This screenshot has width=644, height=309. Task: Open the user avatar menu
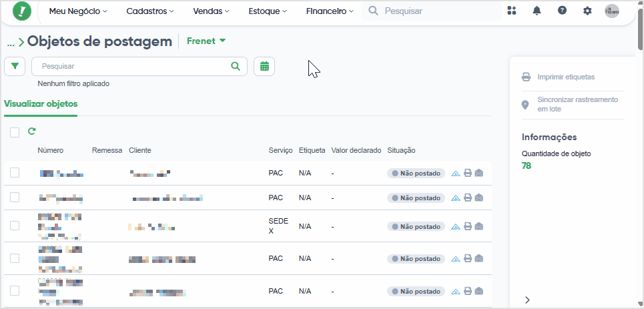tap(612, 11)
